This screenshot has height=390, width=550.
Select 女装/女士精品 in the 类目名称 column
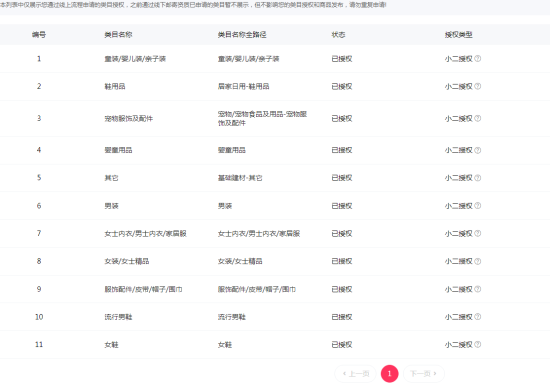pos(127,261)
